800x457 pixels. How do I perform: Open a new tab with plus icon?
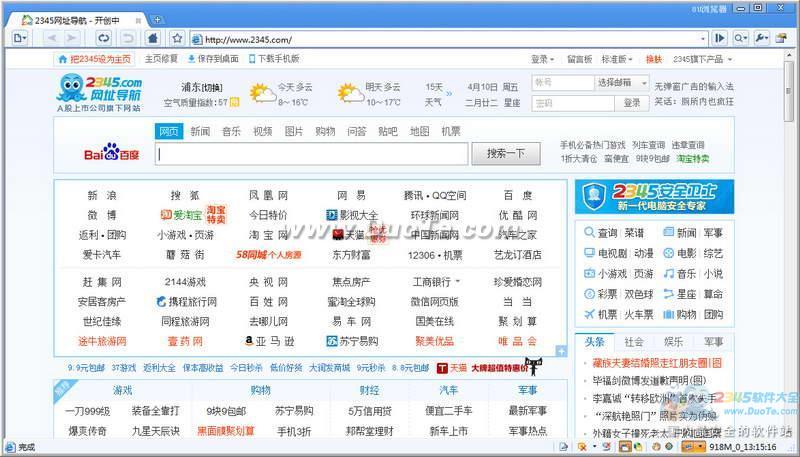coord(158,20)
